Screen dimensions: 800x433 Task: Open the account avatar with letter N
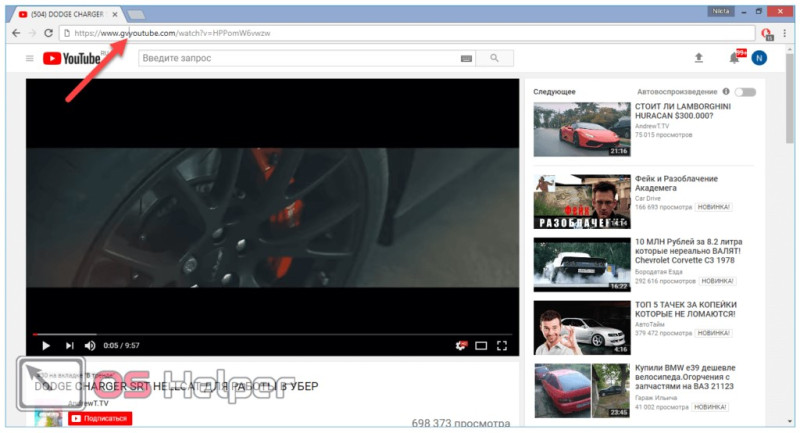tap(759, 58)
